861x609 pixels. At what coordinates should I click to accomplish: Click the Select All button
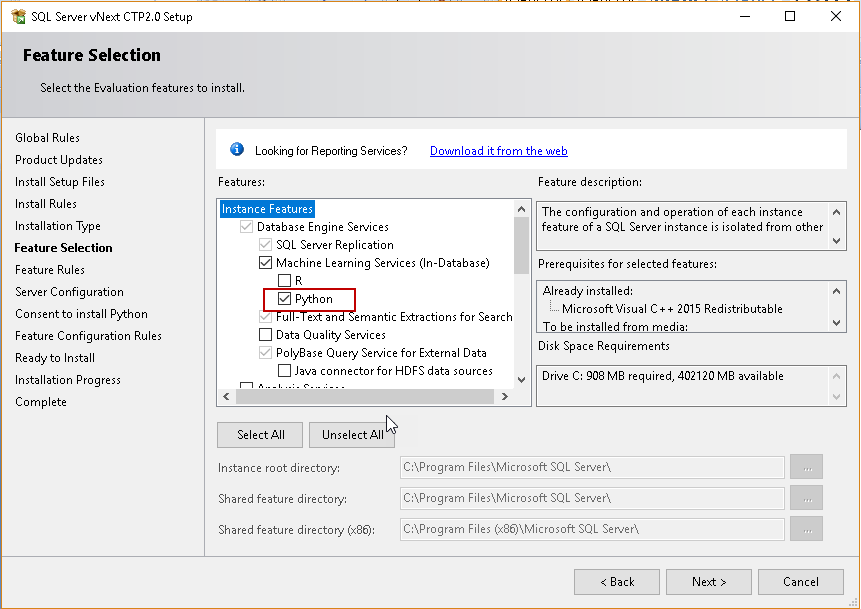click(x=259, y=434)
